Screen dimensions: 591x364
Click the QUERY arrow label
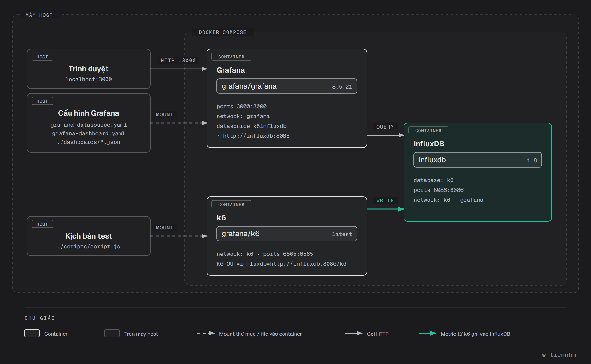[385, 127]
